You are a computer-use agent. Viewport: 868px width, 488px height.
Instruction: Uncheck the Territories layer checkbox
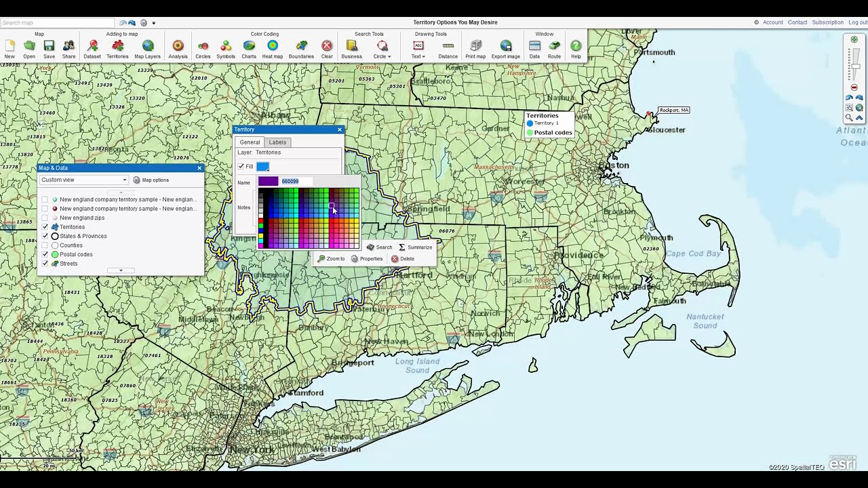[x=45, y=227]
